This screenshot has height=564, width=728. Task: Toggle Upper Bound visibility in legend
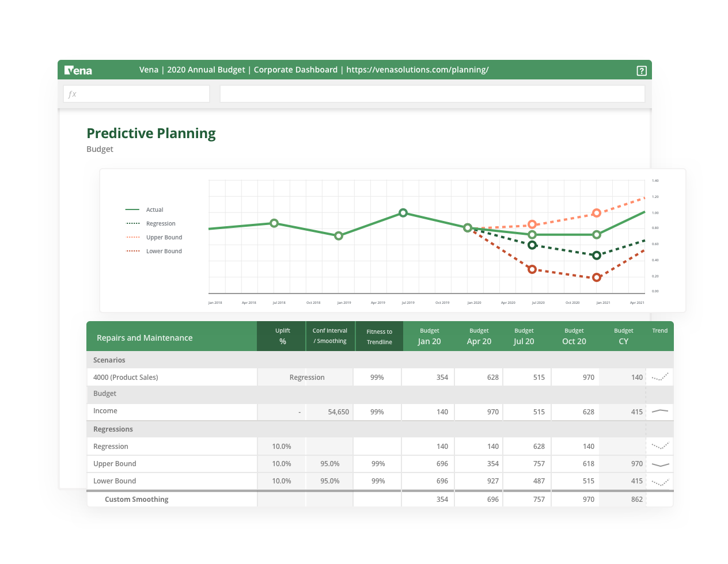[164, 237]
